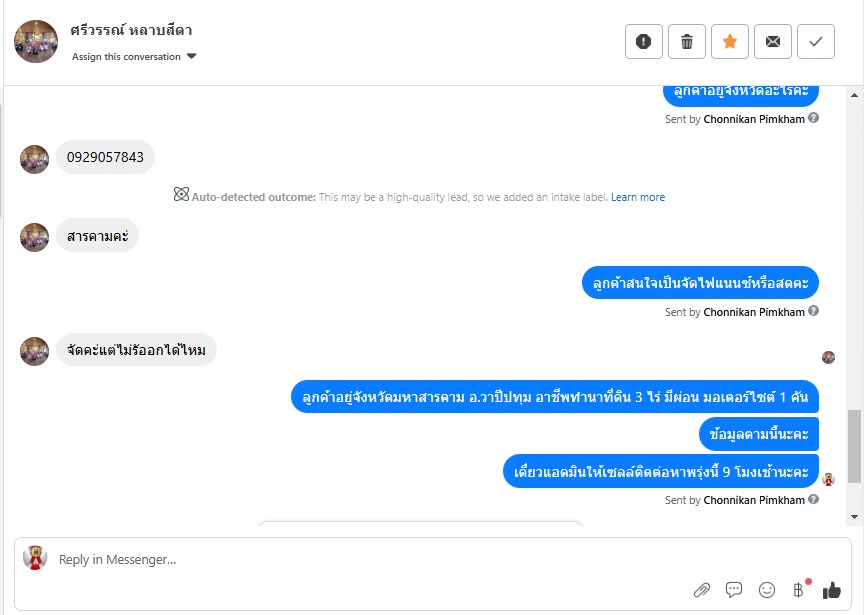The width and height of the screenshot is (864, 615).
Task: Delete conversation using the trash icon
Action: click(687, 41)
